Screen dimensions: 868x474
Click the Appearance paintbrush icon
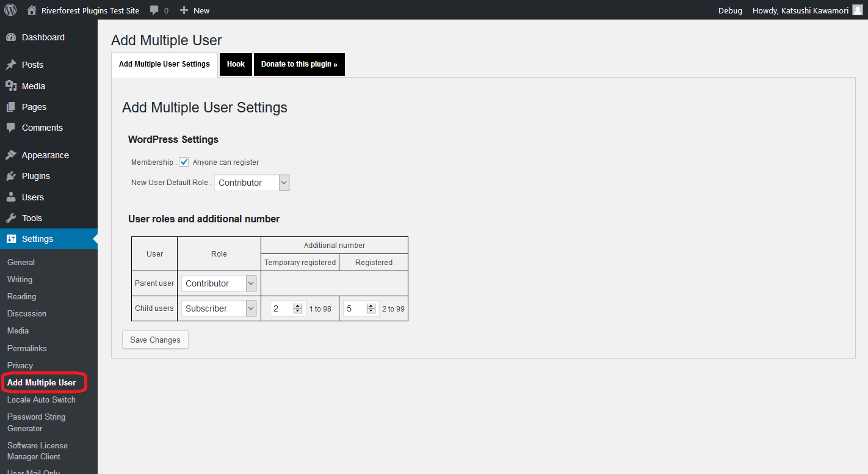(11, 155)
